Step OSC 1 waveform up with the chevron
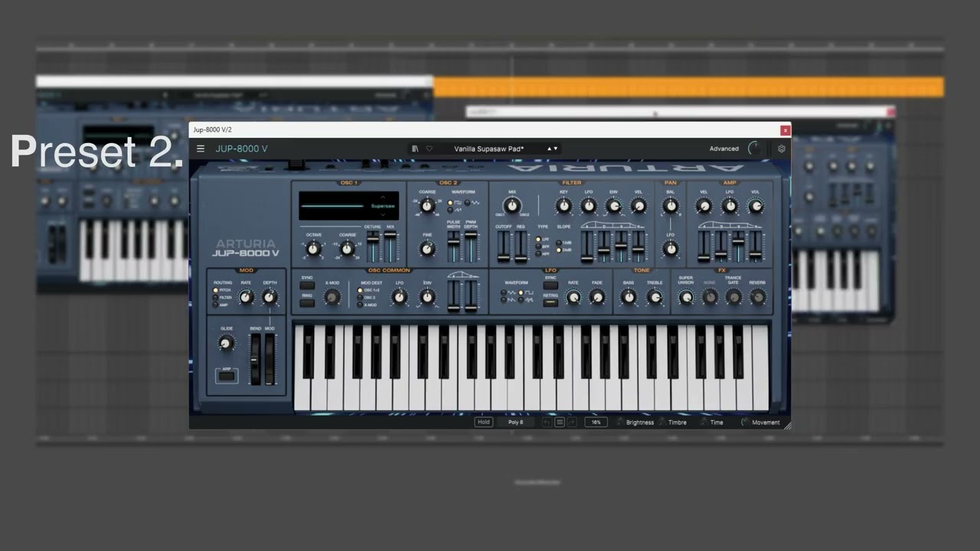This screenshot has height=551, width=980. [x=383, y=197]
